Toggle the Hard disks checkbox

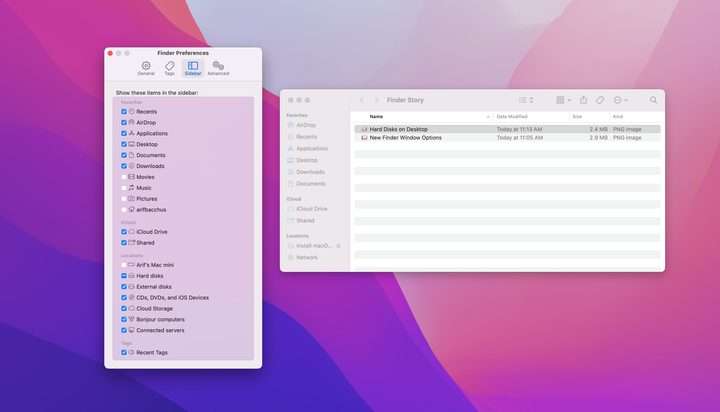(x=124, y=276)
